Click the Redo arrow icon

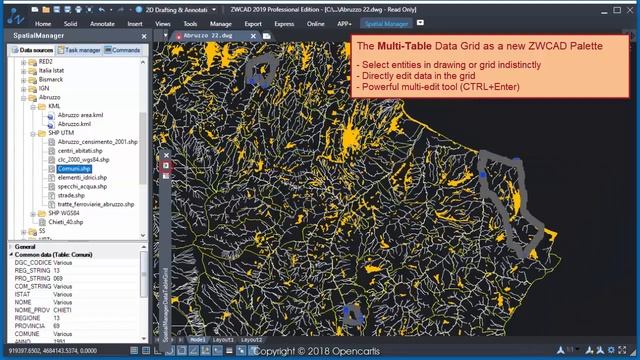click(121, 9)
